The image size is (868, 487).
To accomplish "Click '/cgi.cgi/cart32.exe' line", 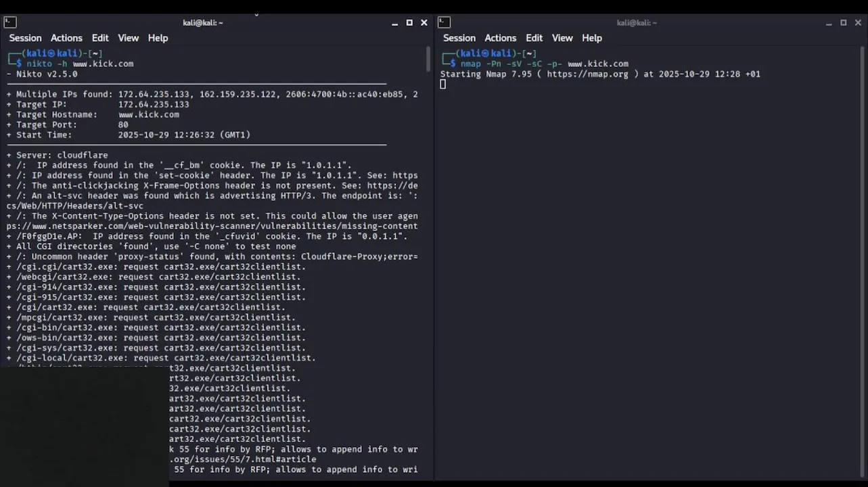I will click(x=156, y=266).
